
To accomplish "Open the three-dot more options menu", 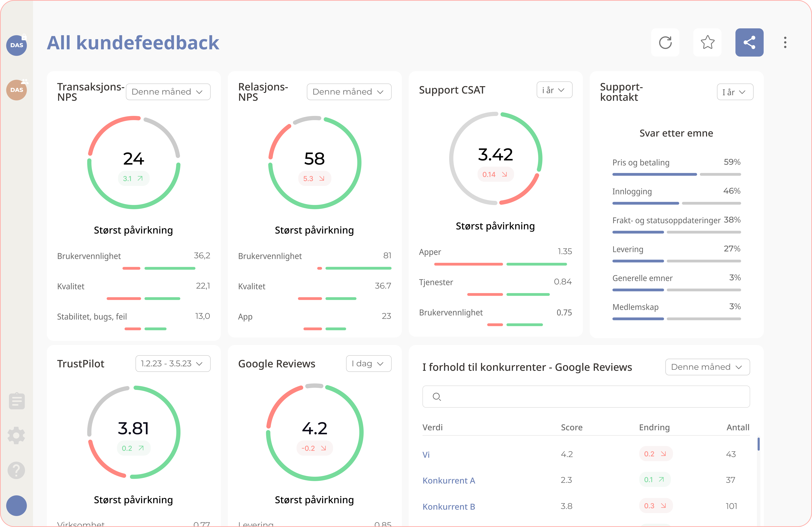I will coord(785,43).
